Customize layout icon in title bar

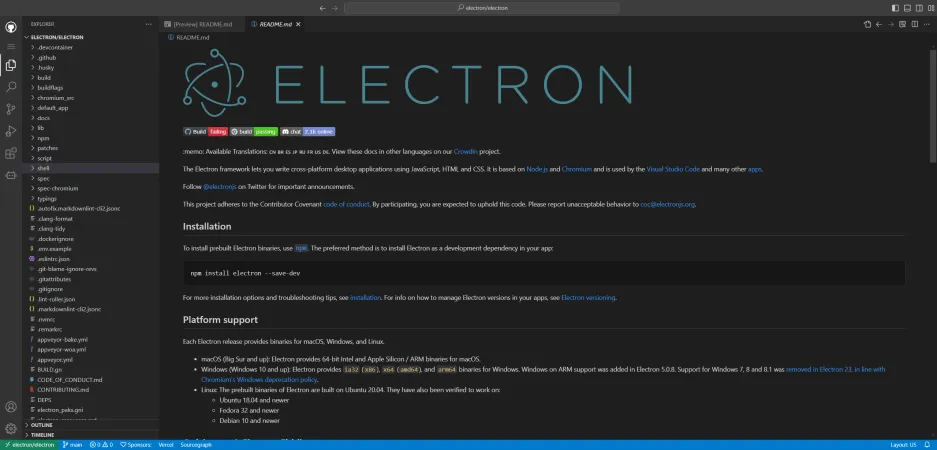click(x=930, y=8)
